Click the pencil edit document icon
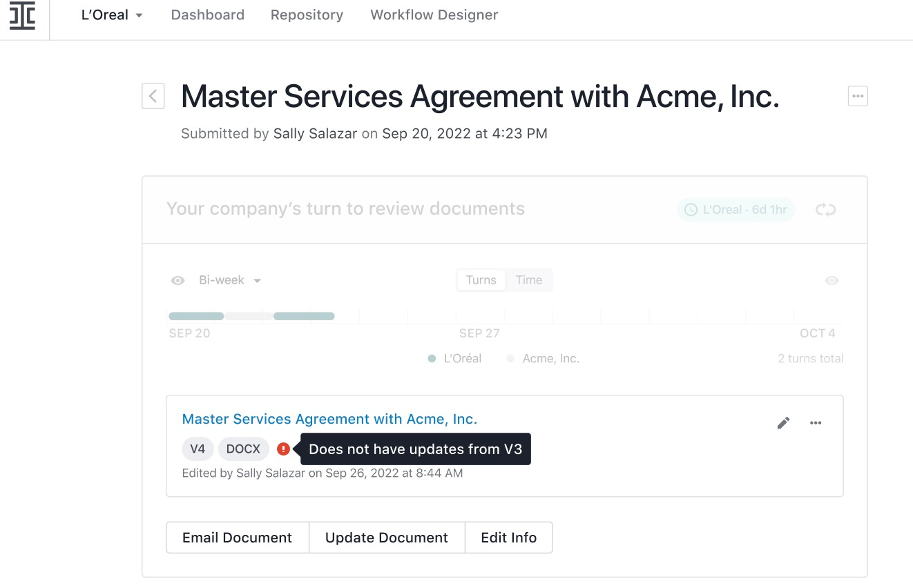This screenshot has width=913, height=588. click(783, 423)
